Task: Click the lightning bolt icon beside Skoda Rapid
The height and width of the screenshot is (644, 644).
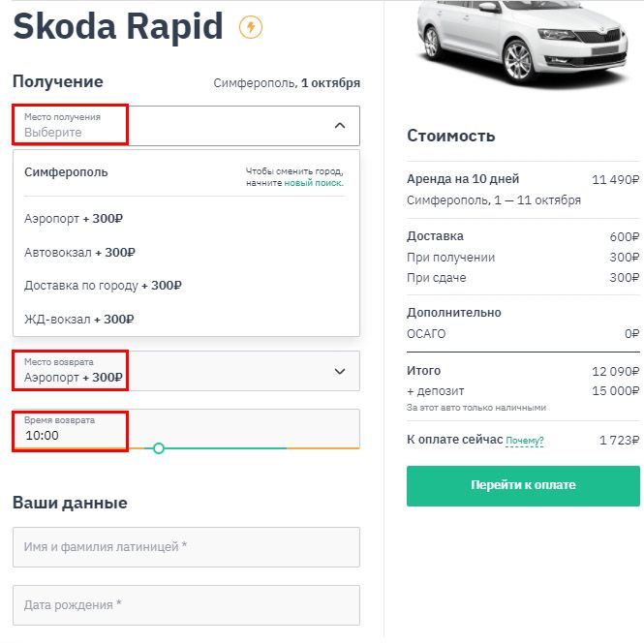Action: (251, 27)
